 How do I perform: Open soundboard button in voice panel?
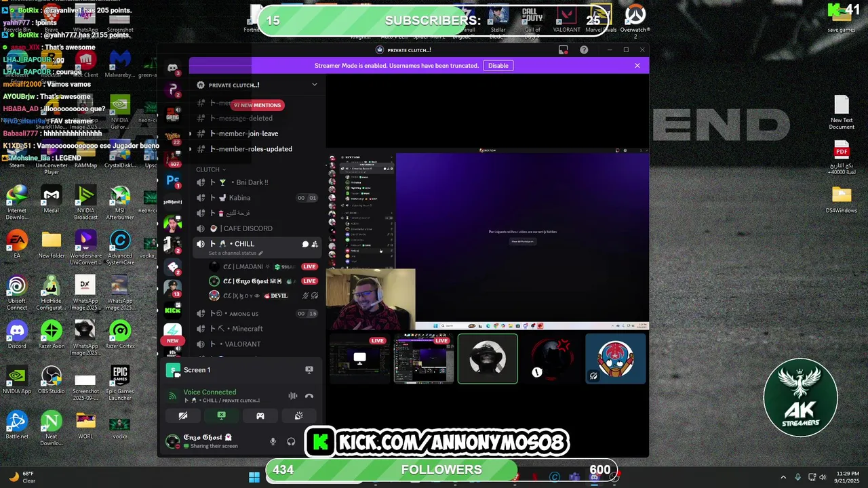pyautogui.click(x=298, y=415)
